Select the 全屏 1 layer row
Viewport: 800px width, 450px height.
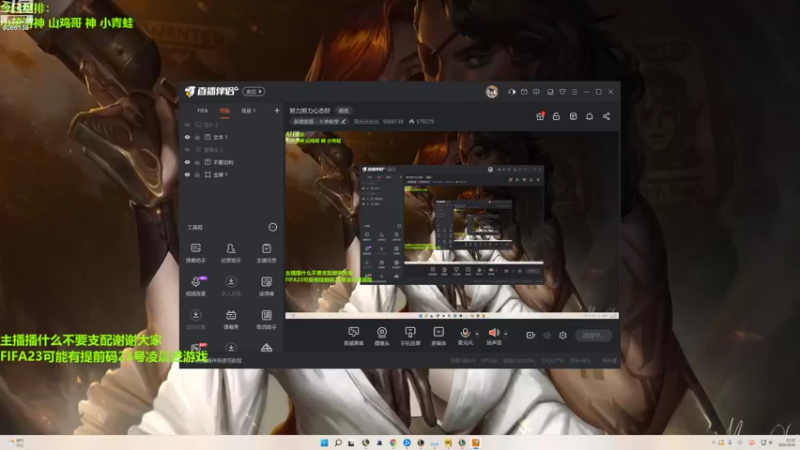click(x=233, y=174)
